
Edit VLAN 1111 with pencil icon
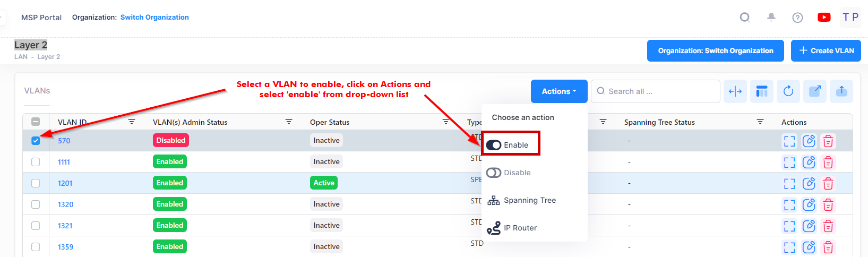[809, 162]
